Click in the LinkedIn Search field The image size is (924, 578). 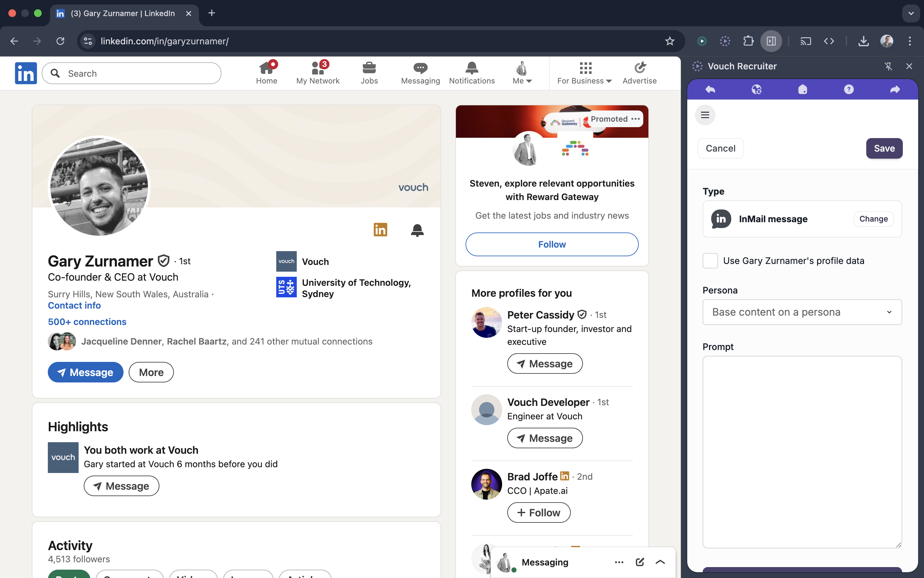tap(131, 74)
